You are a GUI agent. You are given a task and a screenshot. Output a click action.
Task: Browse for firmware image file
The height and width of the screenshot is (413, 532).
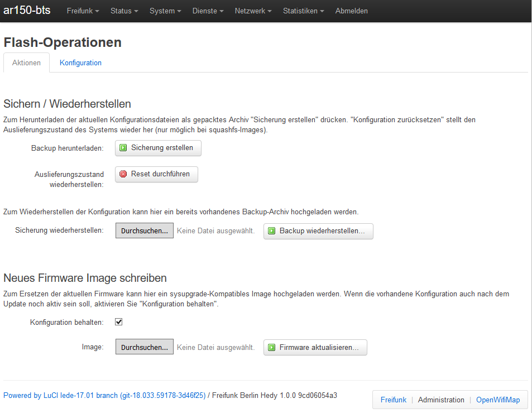click(144, 347)
